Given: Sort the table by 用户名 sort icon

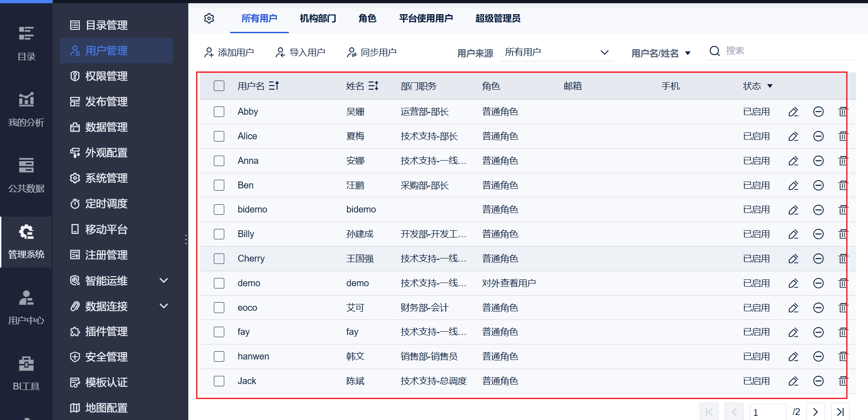Looking at the screenshot, I should click(x=274, y=86).
